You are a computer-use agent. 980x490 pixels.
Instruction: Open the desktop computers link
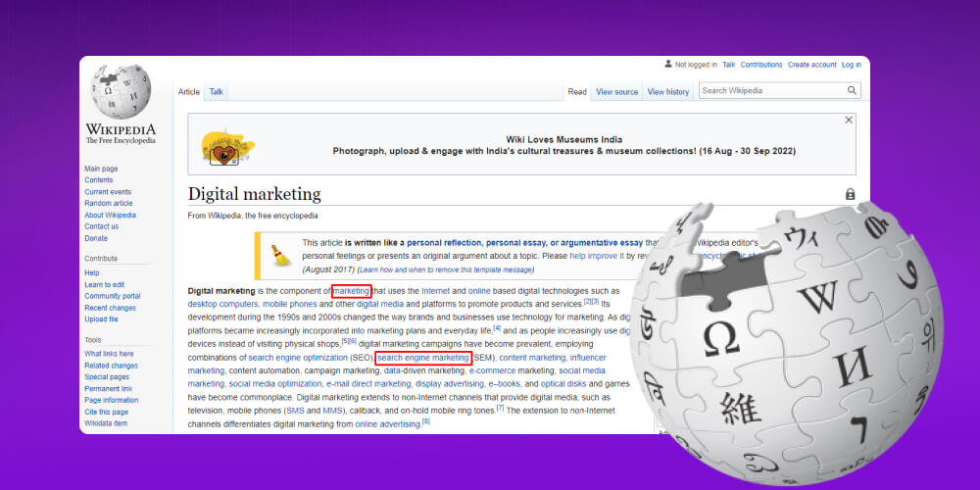(223, 305)
